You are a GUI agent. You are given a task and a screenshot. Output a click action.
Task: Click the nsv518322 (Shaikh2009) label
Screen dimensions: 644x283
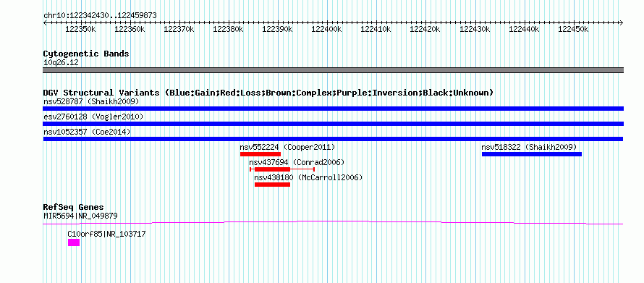click(529, 147)
